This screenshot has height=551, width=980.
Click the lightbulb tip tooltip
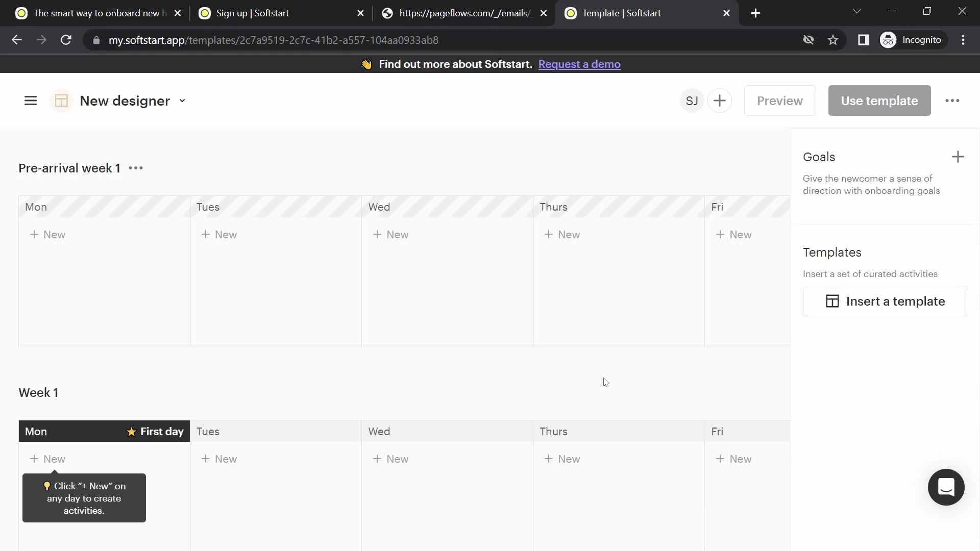(84, 498)
